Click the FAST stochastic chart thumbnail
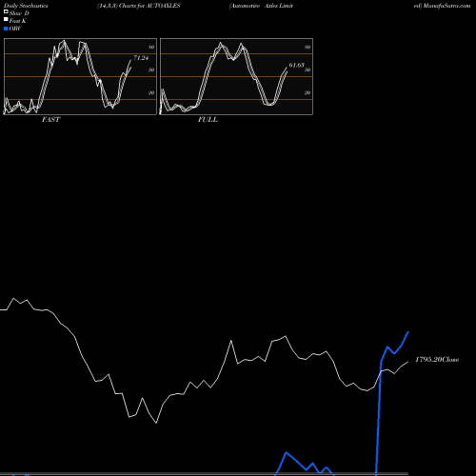 point(80,76)
